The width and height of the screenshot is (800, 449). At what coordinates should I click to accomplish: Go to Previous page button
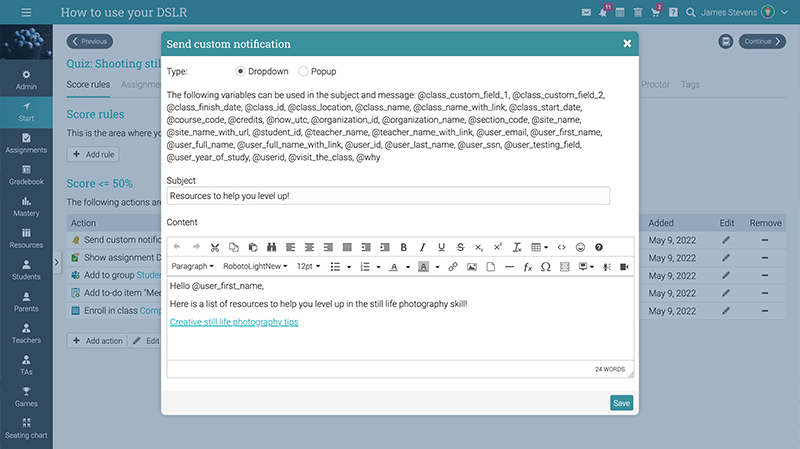click(x=90, y=41)
